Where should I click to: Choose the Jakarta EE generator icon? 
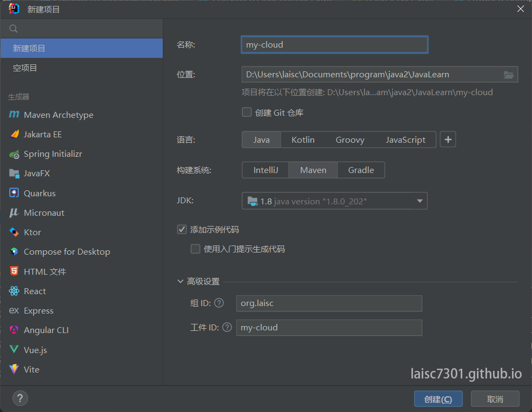pos(14,134)
